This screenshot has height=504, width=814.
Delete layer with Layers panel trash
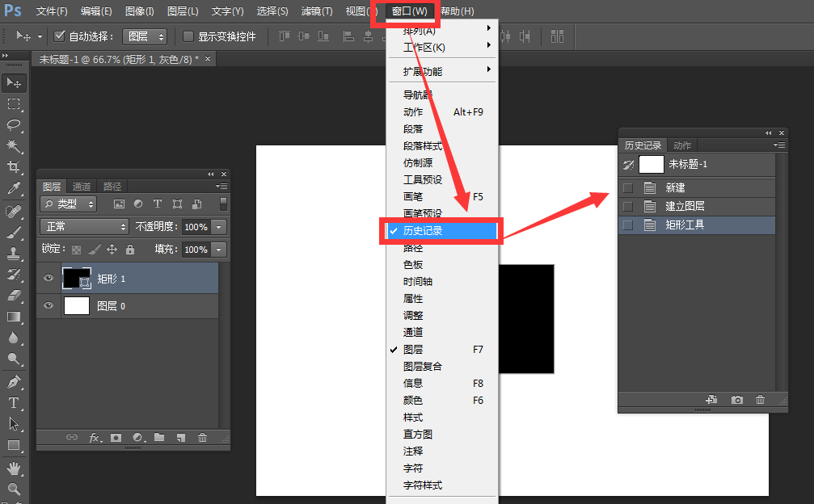pos(202,438)
